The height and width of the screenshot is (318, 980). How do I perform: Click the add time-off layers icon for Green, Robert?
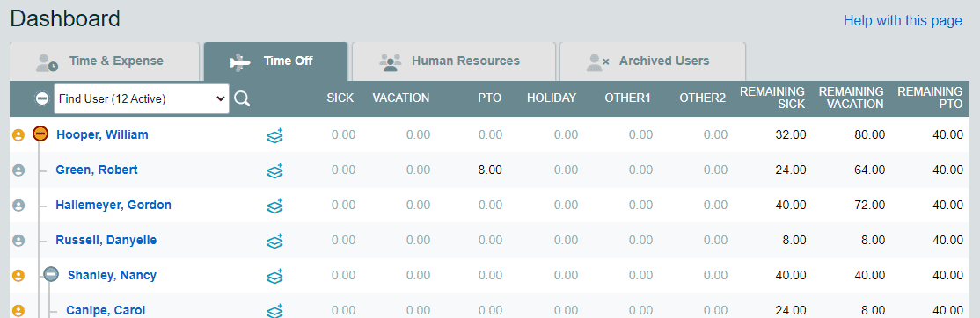[275, 170]
